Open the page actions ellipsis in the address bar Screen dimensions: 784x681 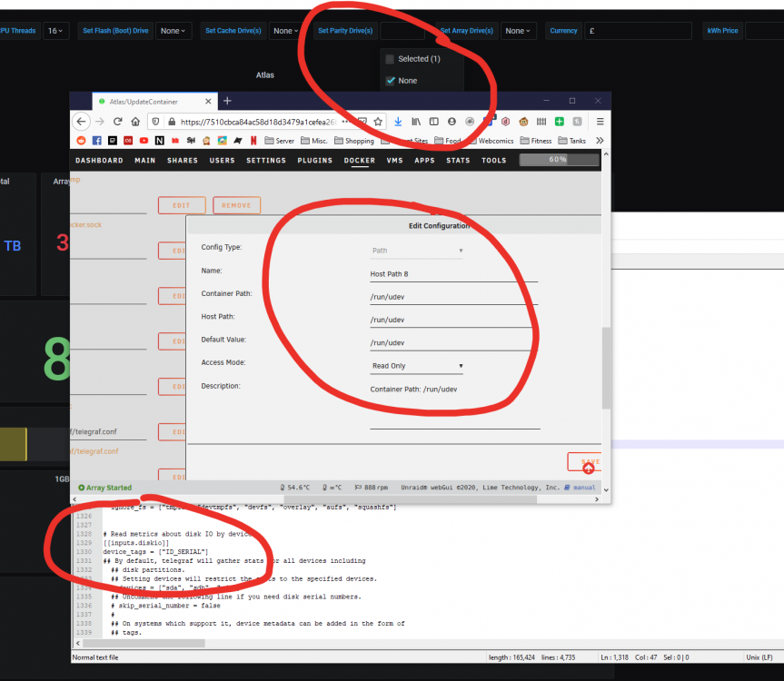coord(345,122)
